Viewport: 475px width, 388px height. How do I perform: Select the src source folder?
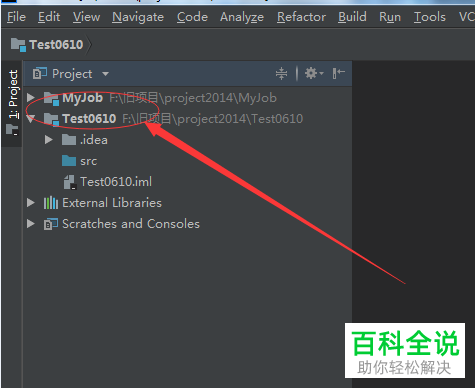tap(187, 161)
